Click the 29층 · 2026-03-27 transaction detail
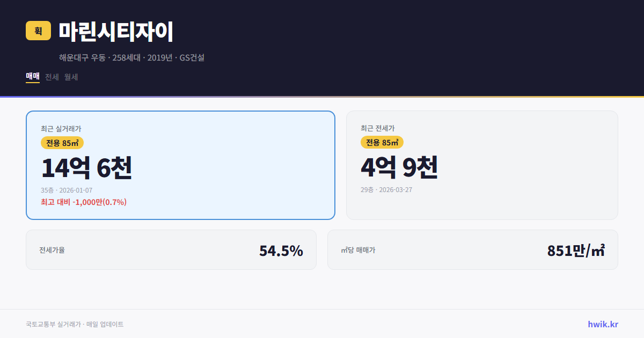The height and width of the screenshot is (338, 644). click(x=387, y=190)
